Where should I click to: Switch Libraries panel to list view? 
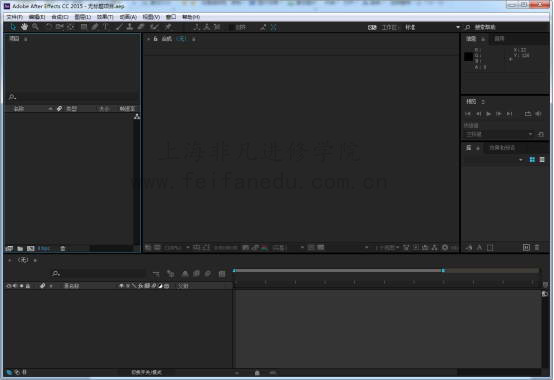click(x=542, y=160)
